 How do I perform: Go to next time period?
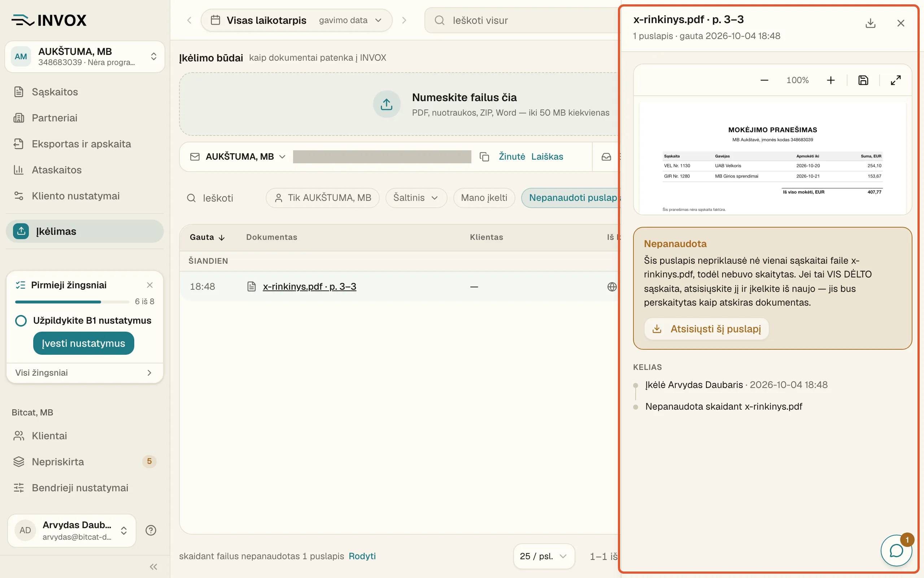point(404,20)
